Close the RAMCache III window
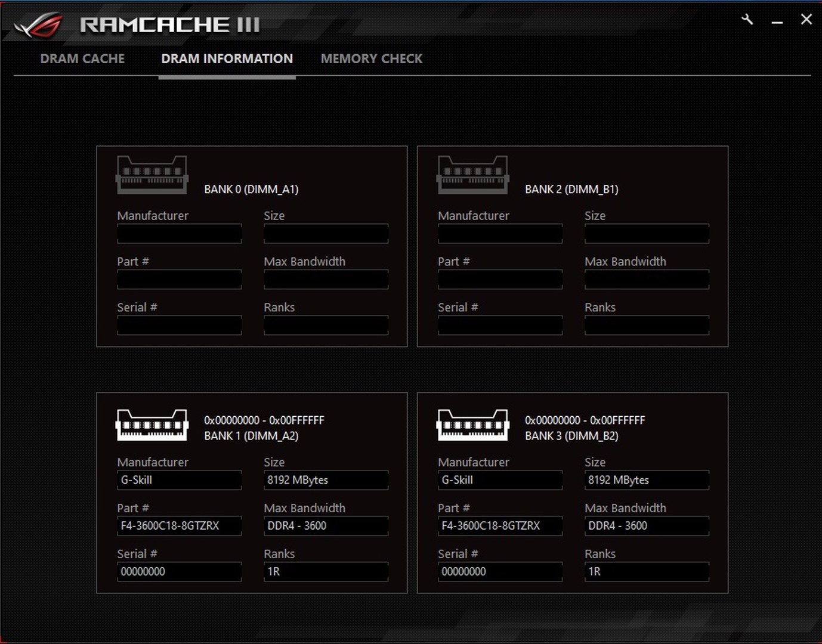This screenshot has width=822, height=644. tap(806, 20)
